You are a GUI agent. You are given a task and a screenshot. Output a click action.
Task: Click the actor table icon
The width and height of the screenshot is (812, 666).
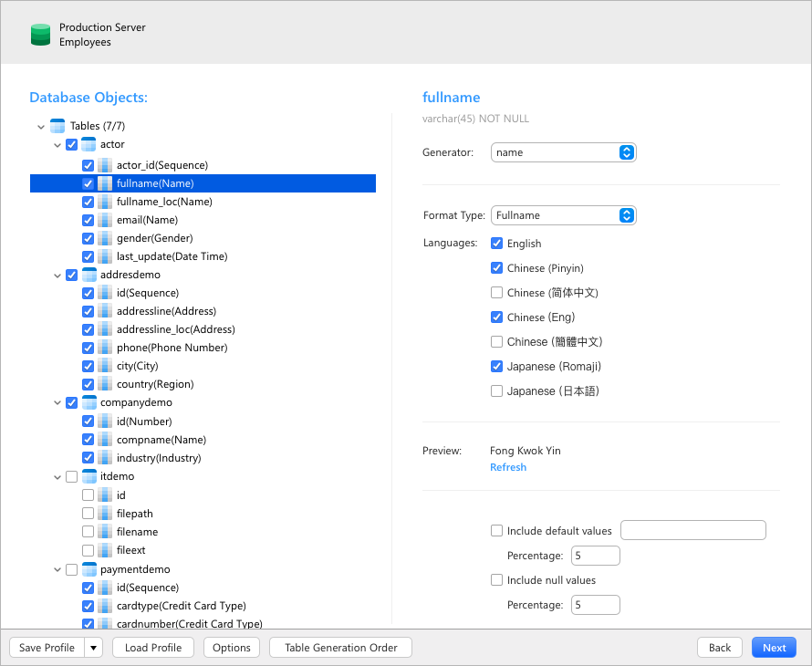(88, 144)
